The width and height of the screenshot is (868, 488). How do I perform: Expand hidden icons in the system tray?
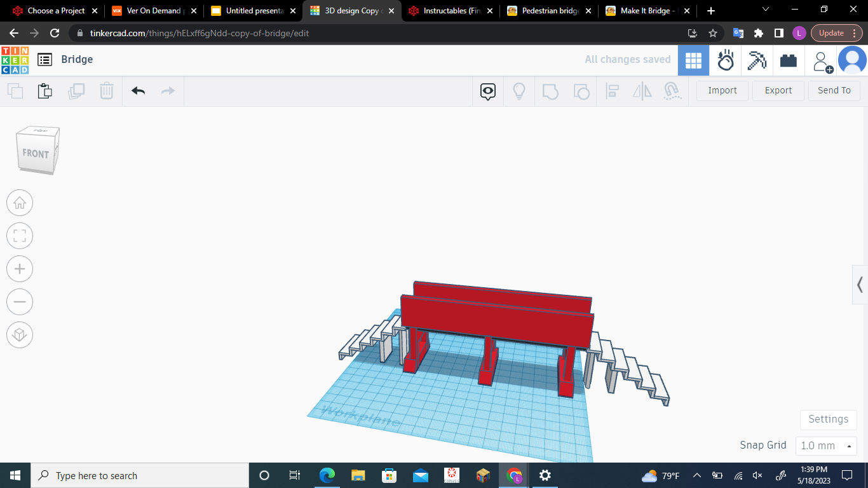click(697, 475)
